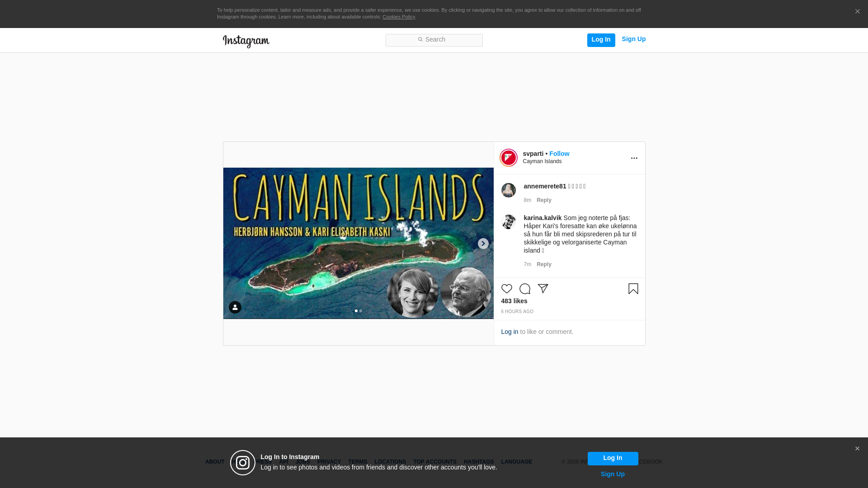Close the bottom login prompt
The width and height of the screenshot is (868, 488).
click(x=857, y=449)
